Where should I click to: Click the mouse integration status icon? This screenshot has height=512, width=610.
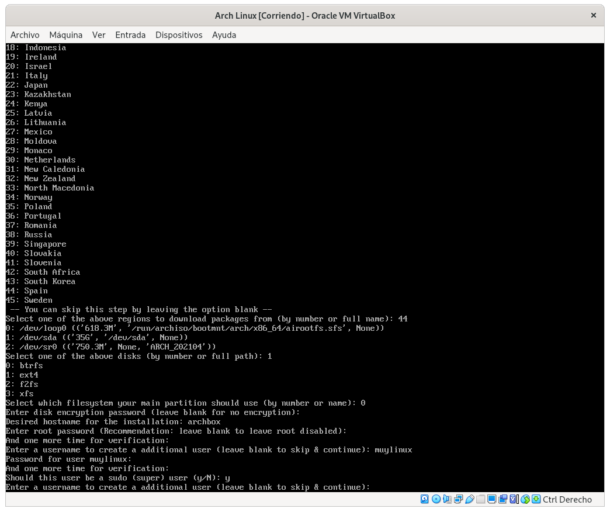point(525,499)
